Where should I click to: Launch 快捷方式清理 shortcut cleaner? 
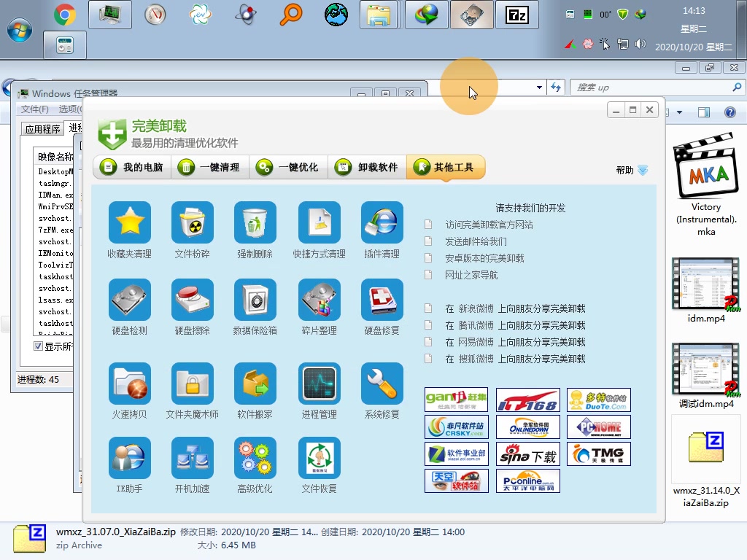pos(319,222)
